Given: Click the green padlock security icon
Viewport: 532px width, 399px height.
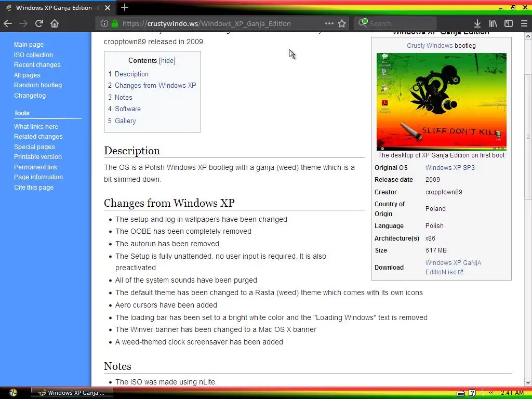Looking at the screenshot, I should click(115, 23).
